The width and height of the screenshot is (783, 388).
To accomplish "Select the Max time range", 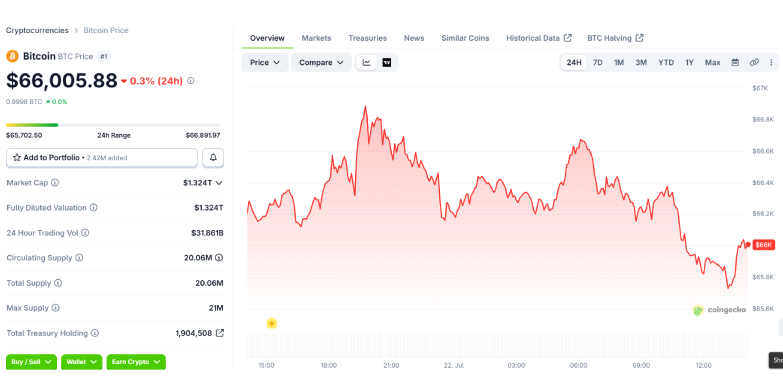I will [713, 62].
